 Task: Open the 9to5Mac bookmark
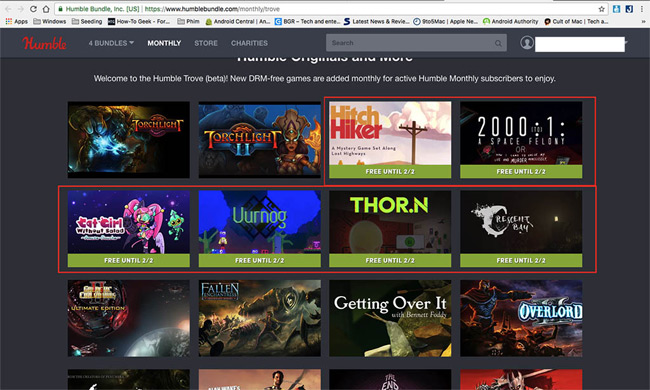tap(446, 21)
